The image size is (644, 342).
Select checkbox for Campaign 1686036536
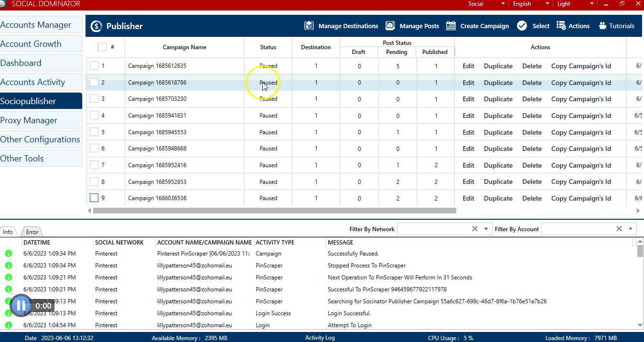point(94,198)
